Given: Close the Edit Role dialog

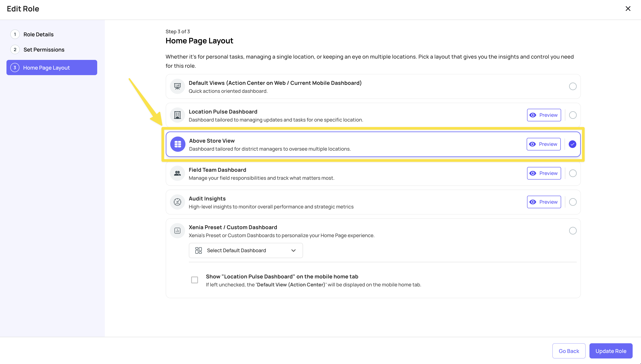Looking at the screenshot, I should 628,9.
